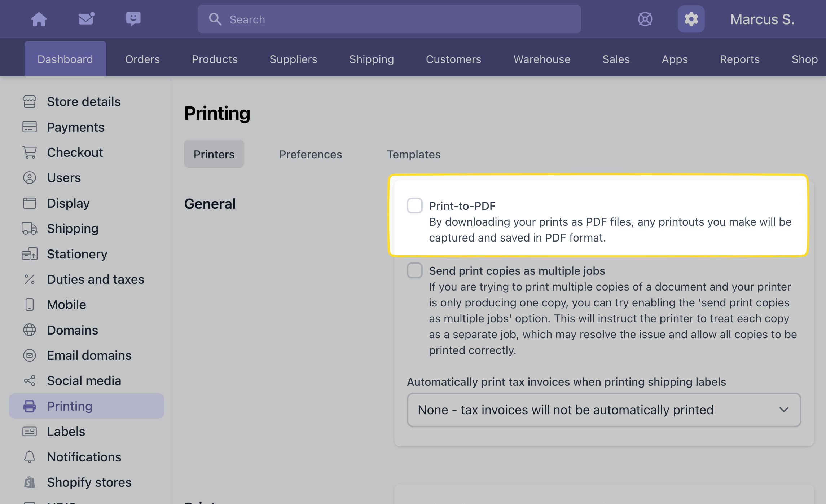Viewport: 826px width, 504px height.
Task: Click the Shopify stores bag icon
Action: point(30,482)
